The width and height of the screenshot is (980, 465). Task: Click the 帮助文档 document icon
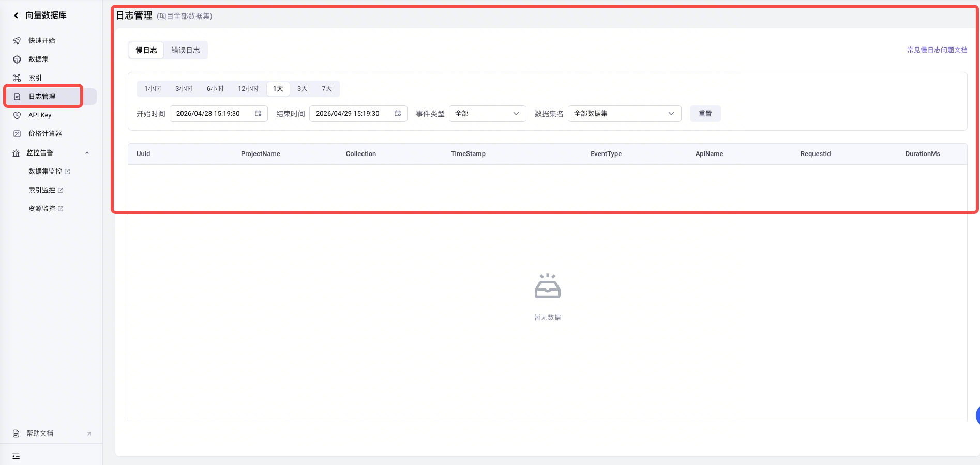click(16, 433)
